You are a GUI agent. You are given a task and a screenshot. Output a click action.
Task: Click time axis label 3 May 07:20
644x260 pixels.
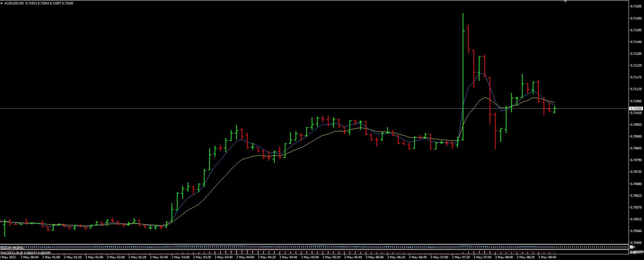point(461,257)
